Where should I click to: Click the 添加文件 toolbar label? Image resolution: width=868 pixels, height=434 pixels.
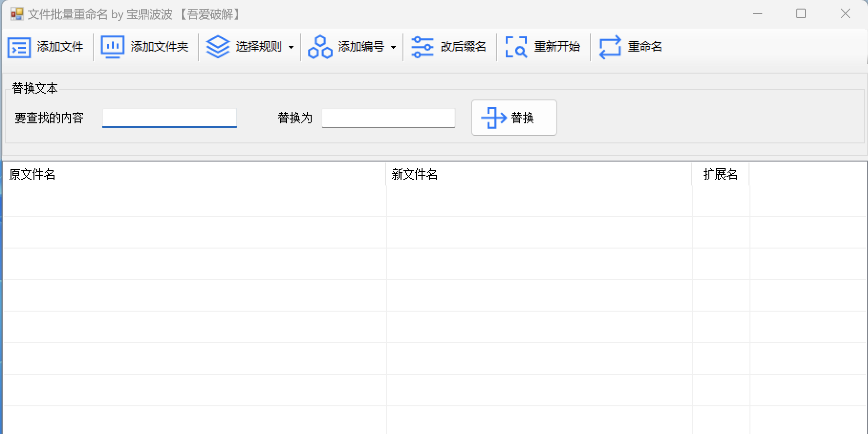[60, 47]
